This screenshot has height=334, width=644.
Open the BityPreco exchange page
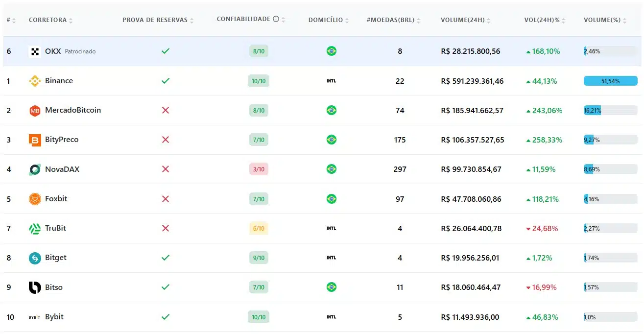click(x=62, y=140)
